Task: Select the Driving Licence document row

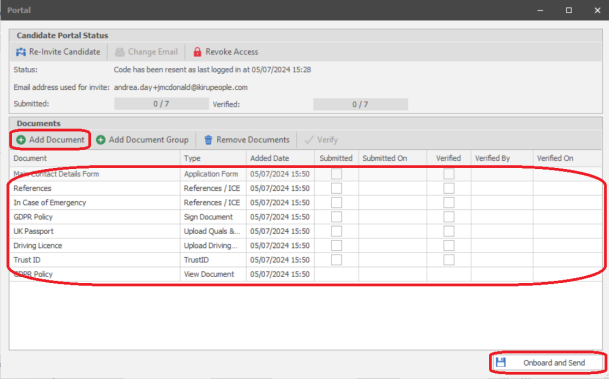Action: [x=306, y=246]
